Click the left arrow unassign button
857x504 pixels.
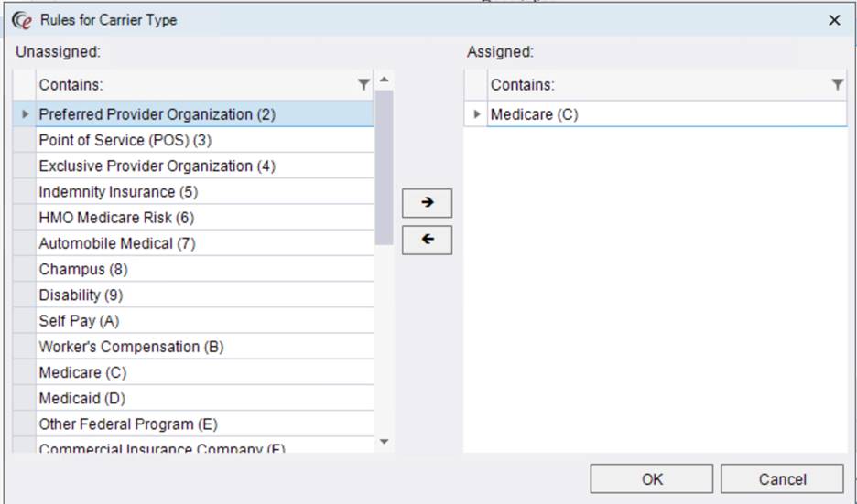427,241
